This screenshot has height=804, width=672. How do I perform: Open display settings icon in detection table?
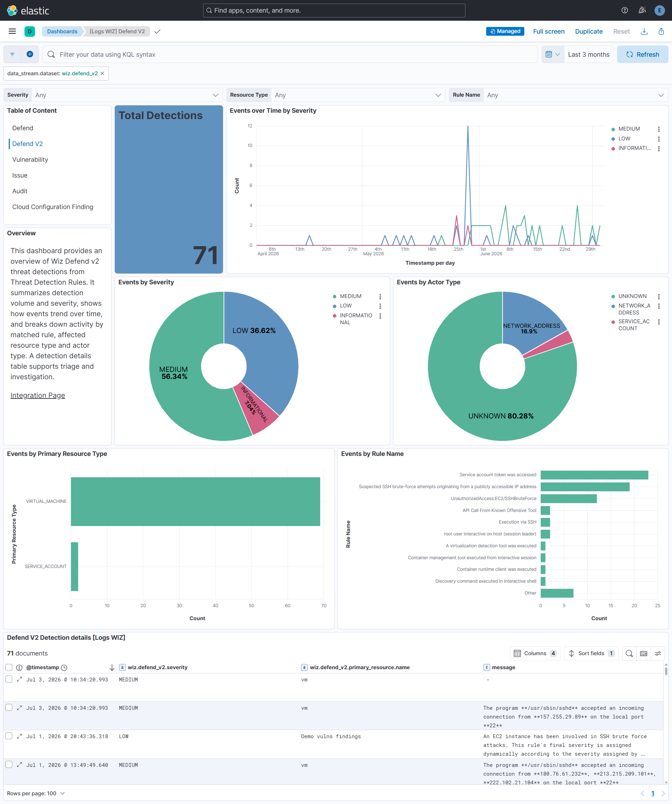pyautogui.click(x=658, y=653)
